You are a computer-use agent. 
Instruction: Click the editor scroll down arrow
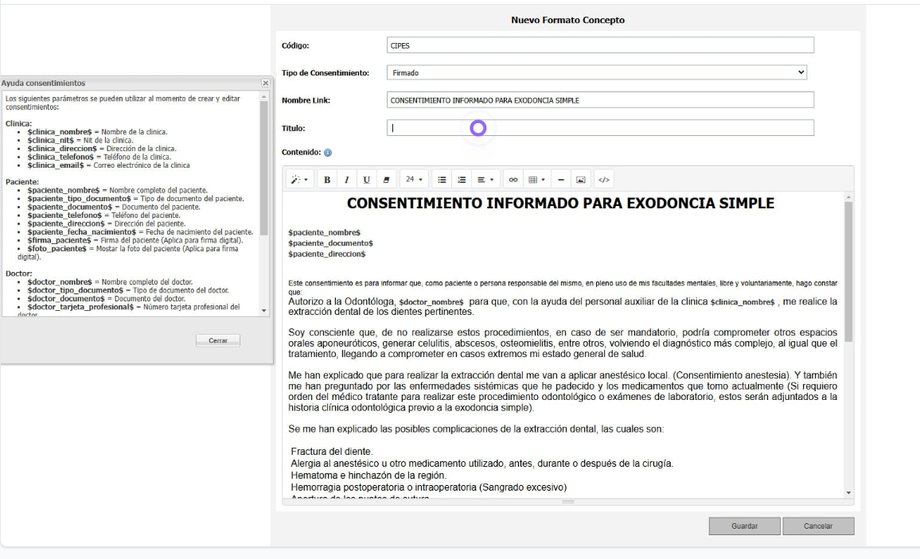[848, 493]
